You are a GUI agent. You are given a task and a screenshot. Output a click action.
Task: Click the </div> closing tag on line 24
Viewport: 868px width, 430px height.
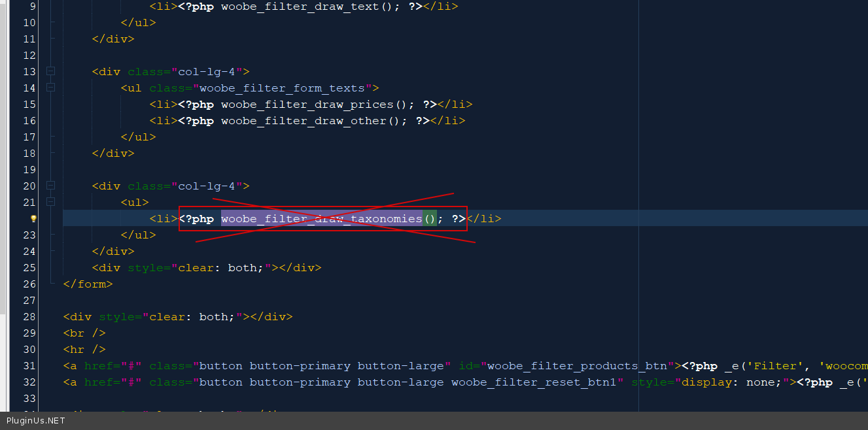[x=113, y=252]
